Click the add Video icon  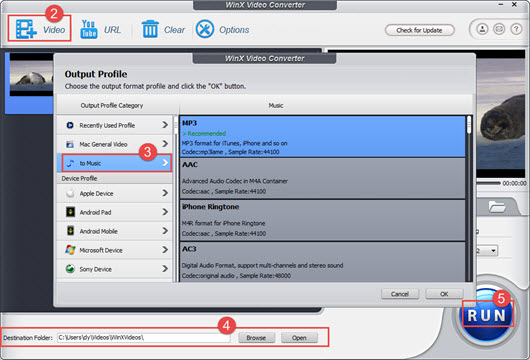tap(26, 29)
